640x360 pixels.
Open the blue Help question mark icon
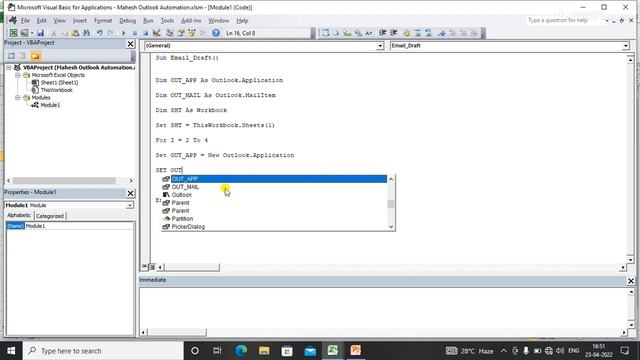[216, 33]
